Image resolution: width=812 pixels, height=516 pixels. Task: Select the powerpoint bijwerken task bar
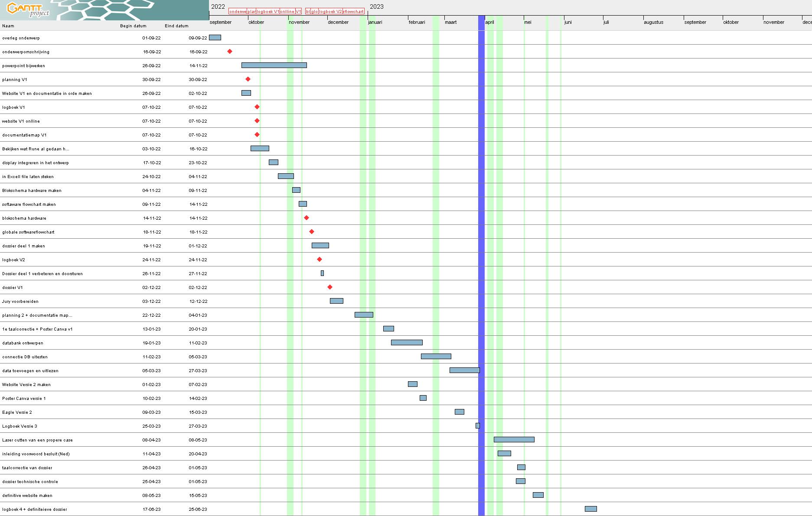click(x=274, y=65)
